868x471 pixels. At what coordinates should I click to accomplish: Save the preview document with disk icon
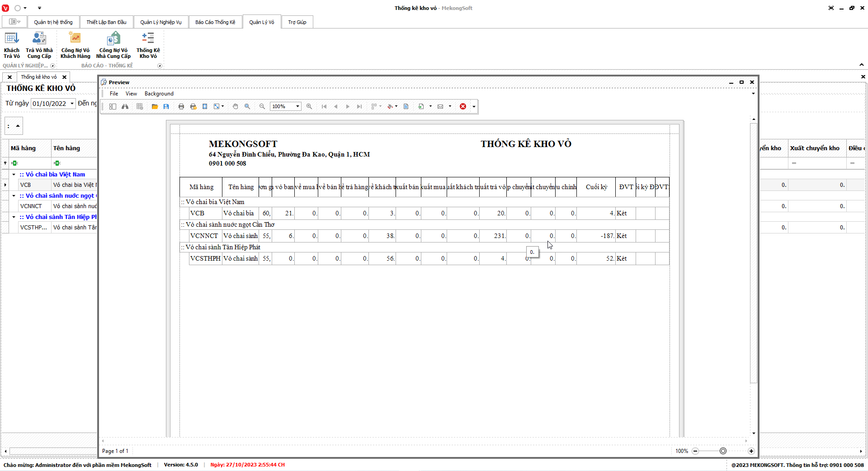coord(166,106)
